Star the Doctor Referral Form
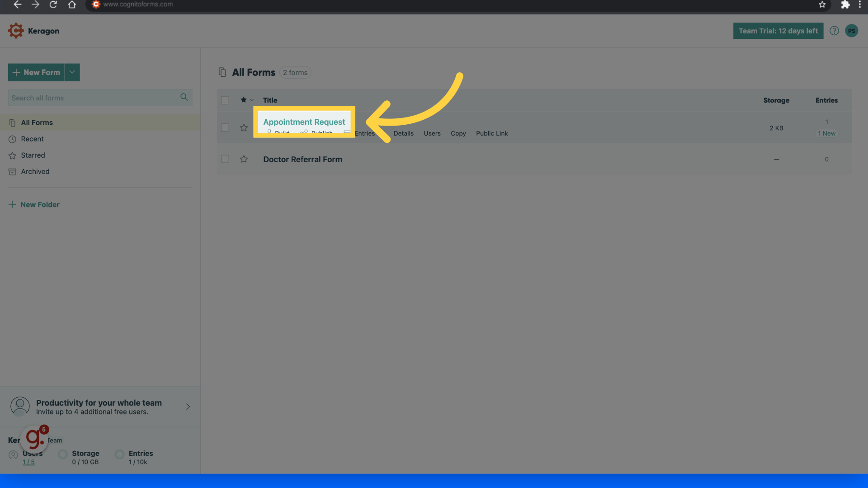The width and height of the screenshot is (868, 488). click(244, 159)
